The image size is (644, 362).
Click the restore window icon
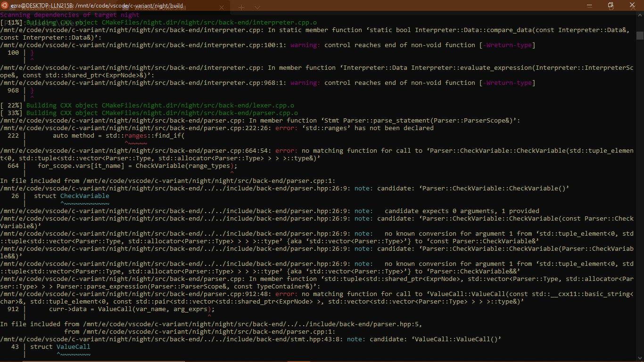[610, 5]
